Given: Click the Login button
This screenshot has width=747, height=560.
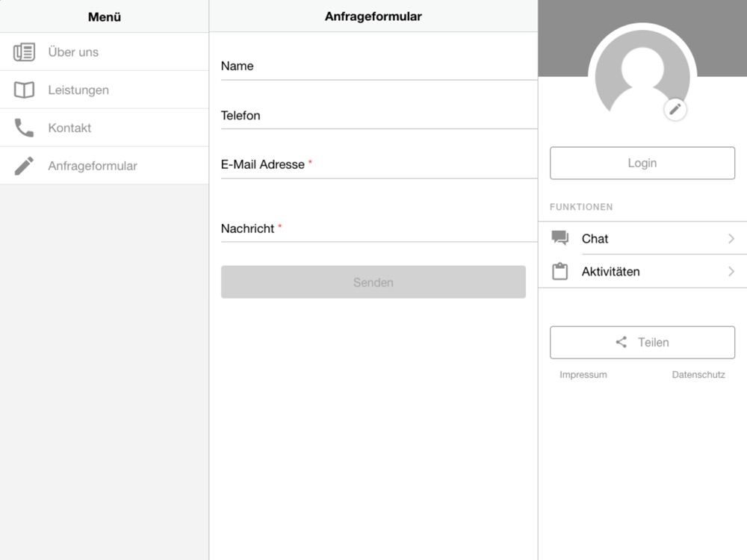Looking at the screenshot, I should 642,163.
